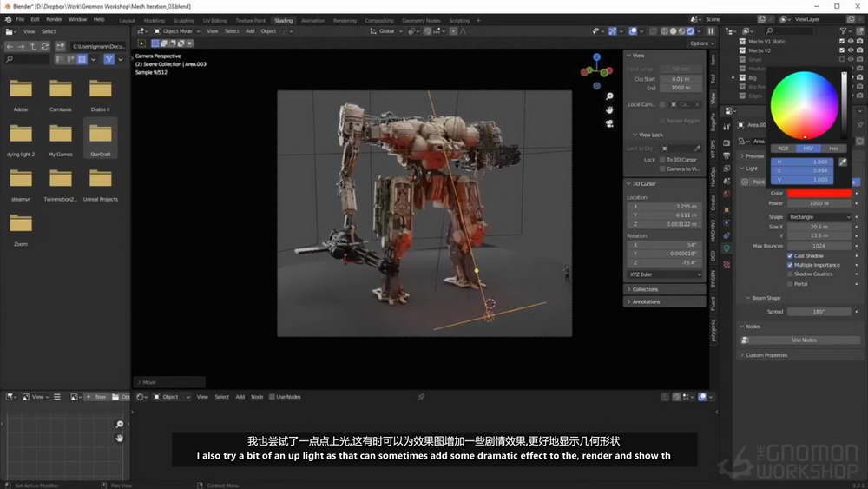Open Object Data light properties tab
This screenshot has height=489, width=868.
(x=727, y=248)
